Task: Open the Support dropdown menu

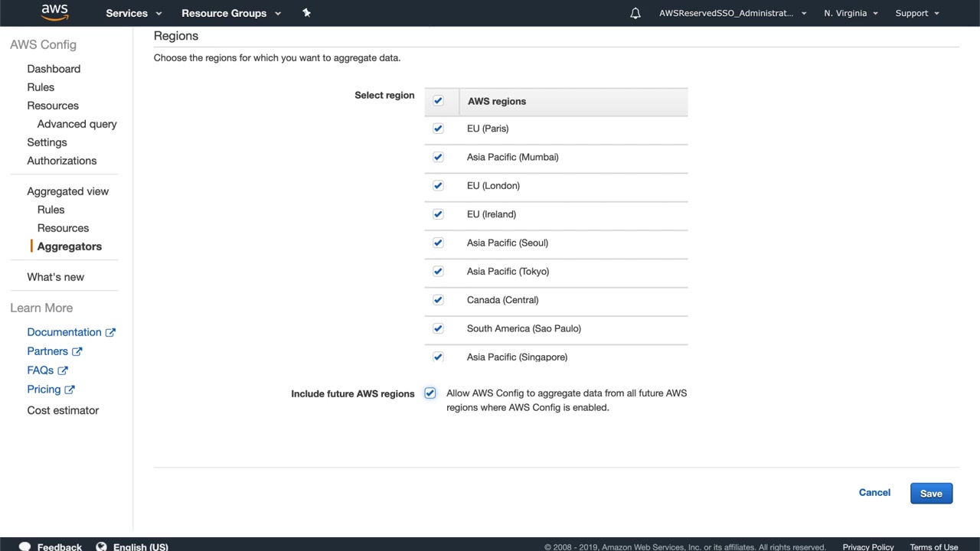Action: (917, 13)
